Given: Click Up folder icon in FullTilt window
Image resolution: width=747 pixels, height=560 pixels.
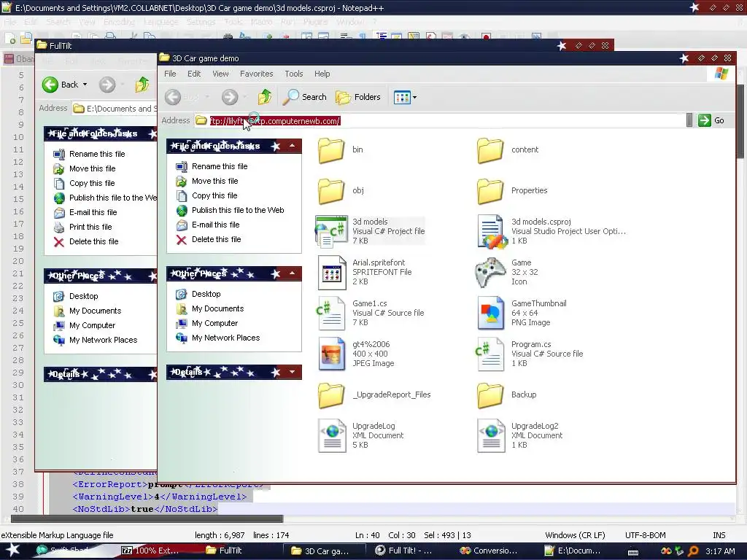Looking at the screenshot, I should pos(142,85).
